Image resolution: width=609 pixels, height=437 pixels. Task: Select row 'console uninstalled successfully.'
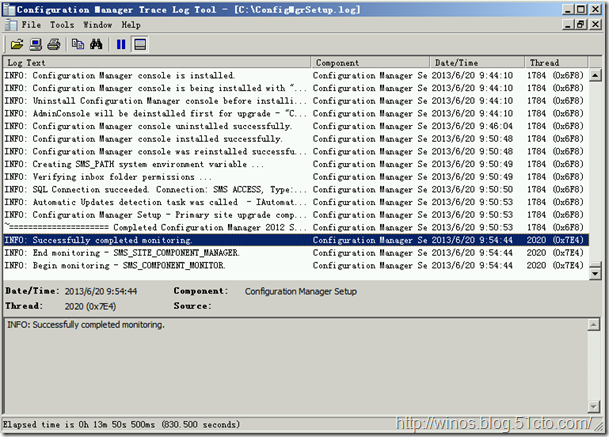click(x=296, y=126)
